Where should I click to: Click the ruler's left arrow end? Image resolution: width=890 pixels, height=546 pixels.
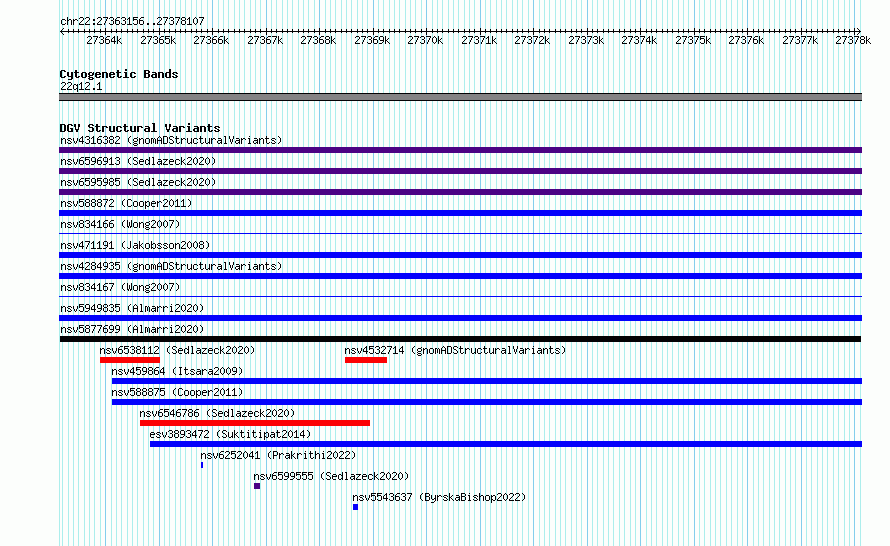62,31
